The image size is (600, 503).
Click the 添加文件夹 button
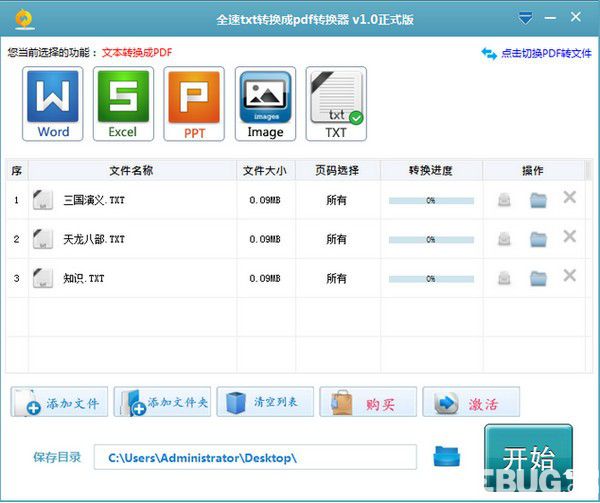point(162,402)
